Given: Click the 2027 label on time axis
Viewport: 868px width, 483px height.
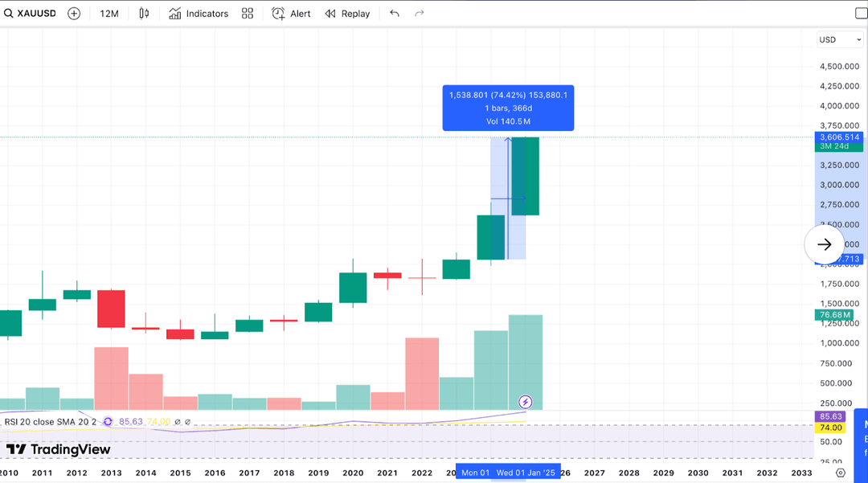Looking at the screenshot, I should pyautogui.click(x=595, y=473).
